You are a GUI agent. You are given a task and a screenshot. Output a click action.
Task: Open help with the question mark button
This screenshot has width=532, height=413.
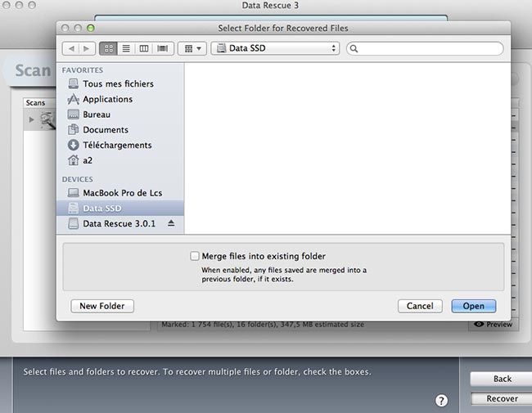[x=441, y=401]
